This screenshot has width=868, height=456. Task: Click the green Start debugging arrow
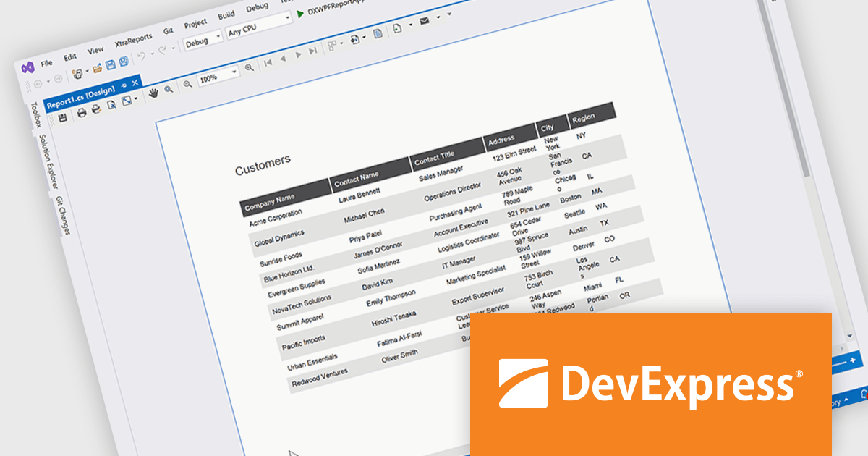coord(300,14)
